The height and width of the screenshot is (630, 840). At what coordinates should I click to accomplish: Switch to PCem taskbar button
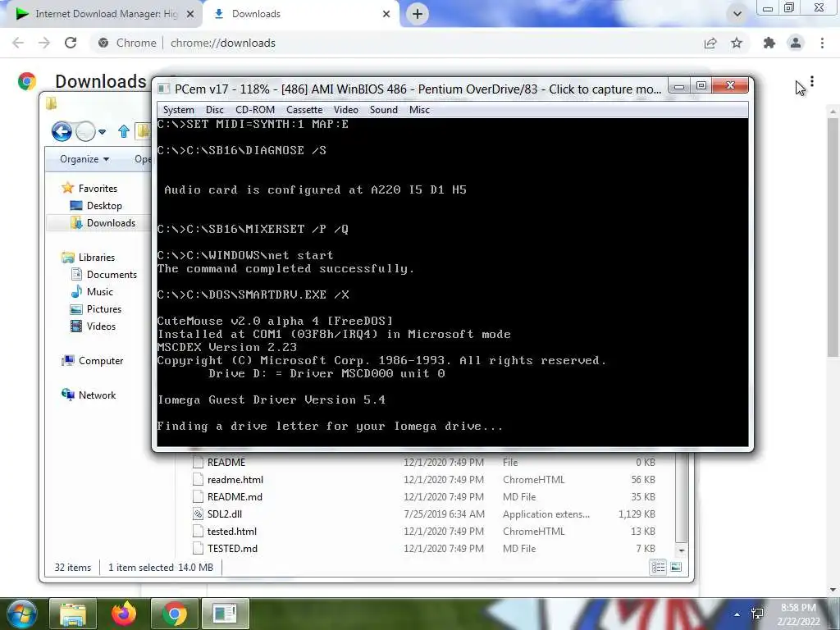click(225, 614)
